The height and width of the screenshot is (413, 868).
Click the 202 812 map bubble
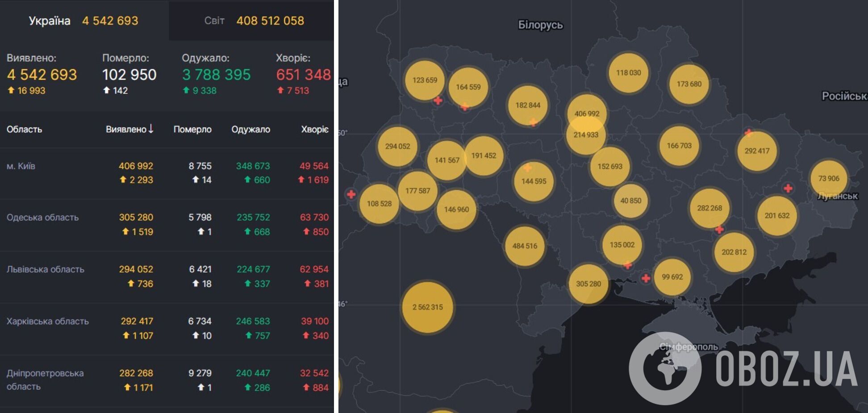tap(734, 252)
